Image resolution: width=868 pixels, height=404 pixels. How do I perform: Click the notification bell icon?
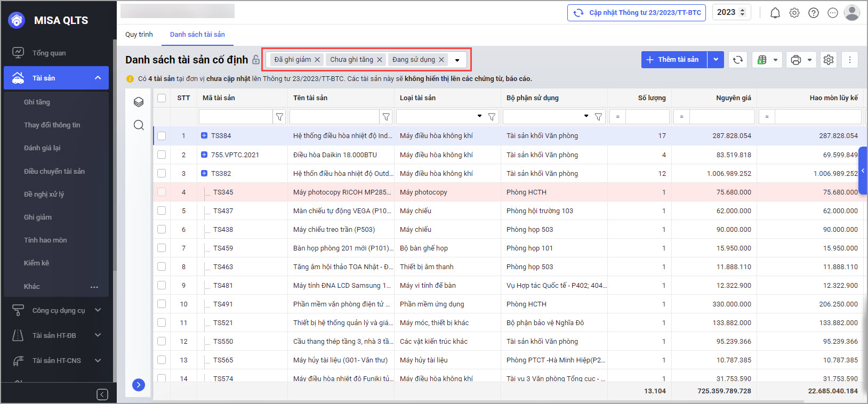(775, 13)
